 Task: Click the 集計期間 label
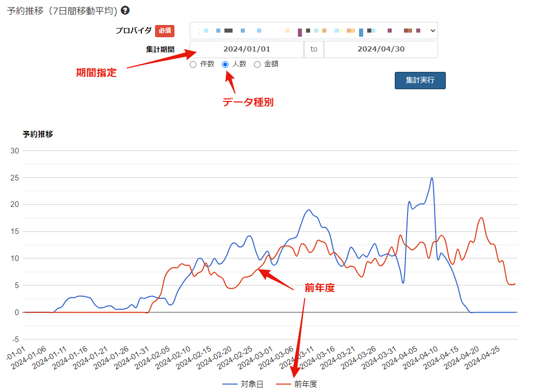click(160, 49)
